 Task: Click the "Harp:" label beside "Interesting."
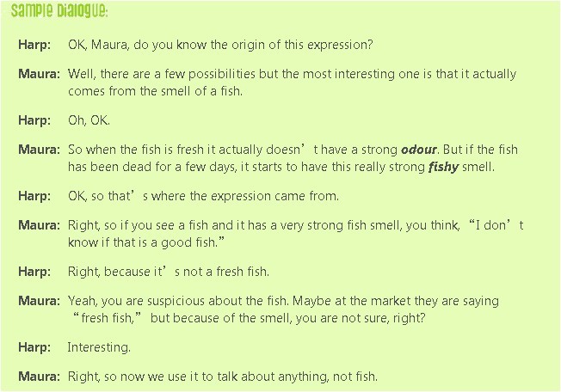pyautogui.click(x=34, y=347)
